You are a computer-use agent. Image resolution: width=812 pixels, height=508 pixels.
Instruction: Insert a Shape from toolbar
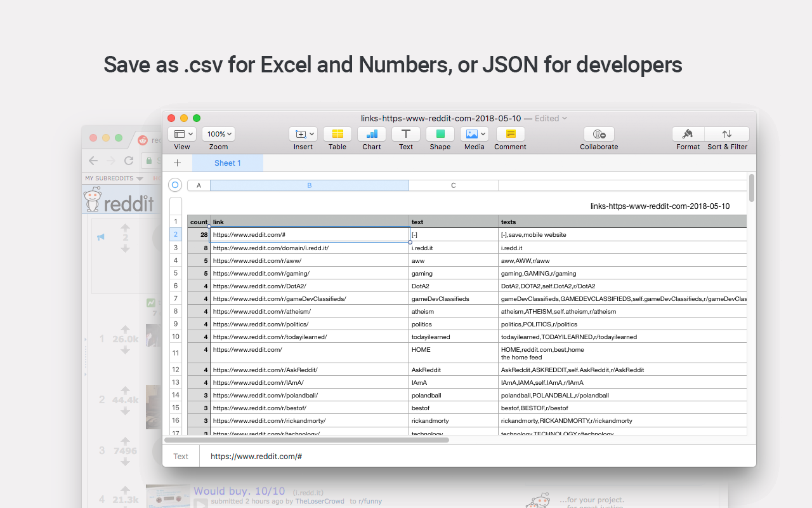click(440, 134)
